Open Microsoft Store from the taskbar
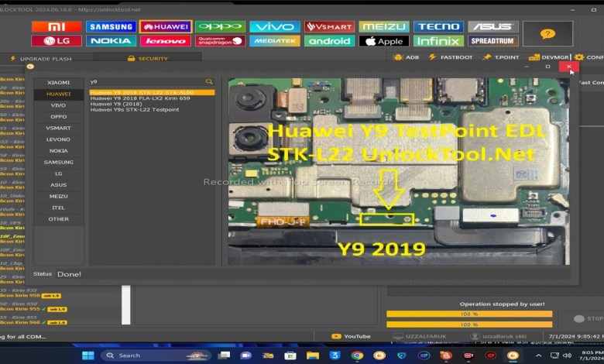 290,355
